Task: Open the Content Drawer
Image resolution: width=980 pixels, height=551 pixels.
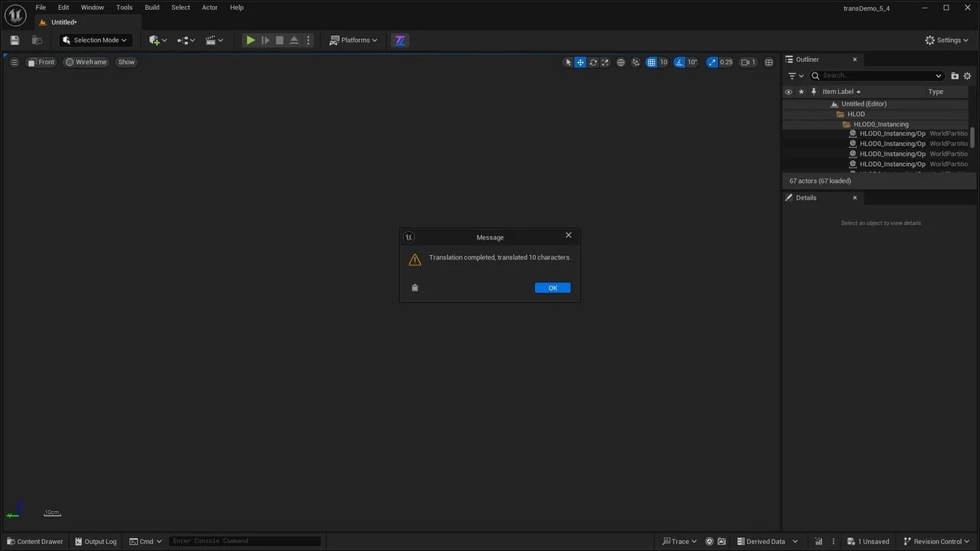Action: (35, 542)
